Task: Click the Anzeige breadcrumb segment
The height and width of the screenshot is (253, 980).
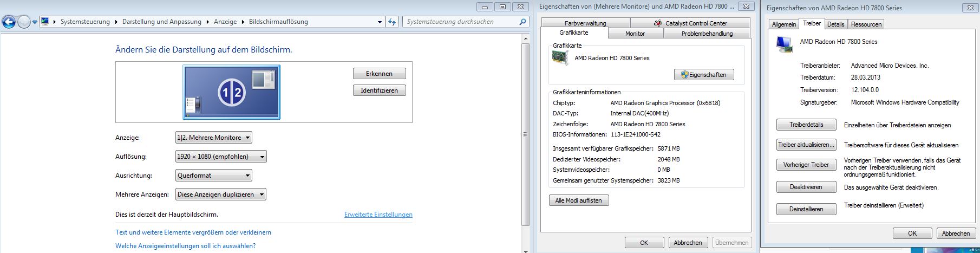Action: (x=225, y=22)
